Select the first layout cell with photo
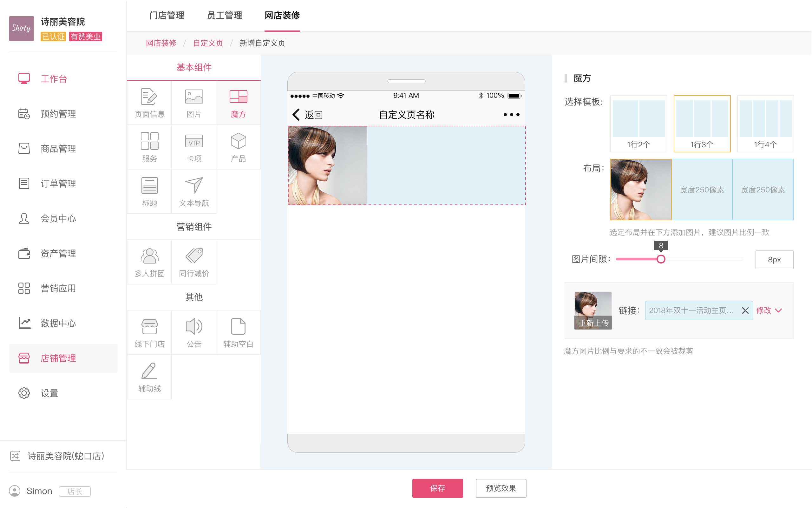 (641, 190)
